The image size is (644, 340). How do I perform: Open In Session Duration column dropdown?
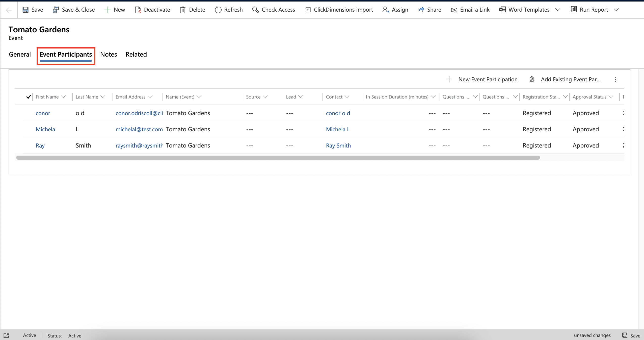433,97
